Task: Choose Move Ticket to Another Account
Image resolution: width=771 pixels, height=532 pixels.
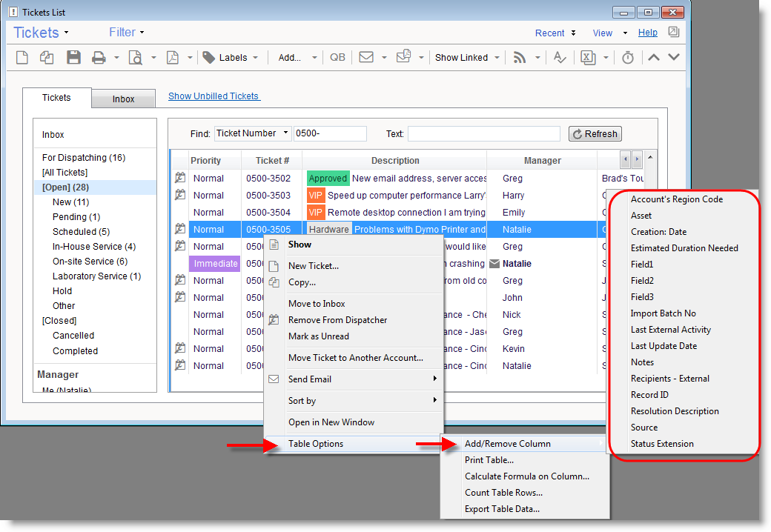Action: point(355,358)
